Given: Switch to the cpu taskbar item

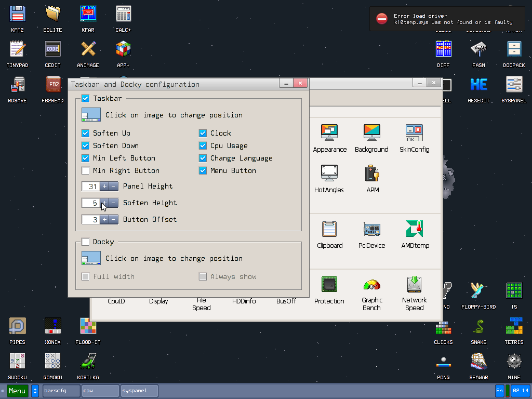Looking at the screenshot, I should pyautogui.click(x=100, y=391).
